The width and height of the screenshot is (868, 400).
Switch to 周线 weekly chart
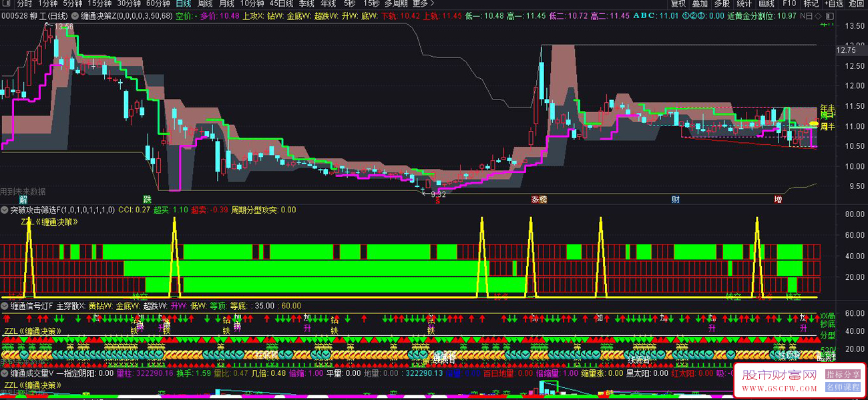click(204, 3)
